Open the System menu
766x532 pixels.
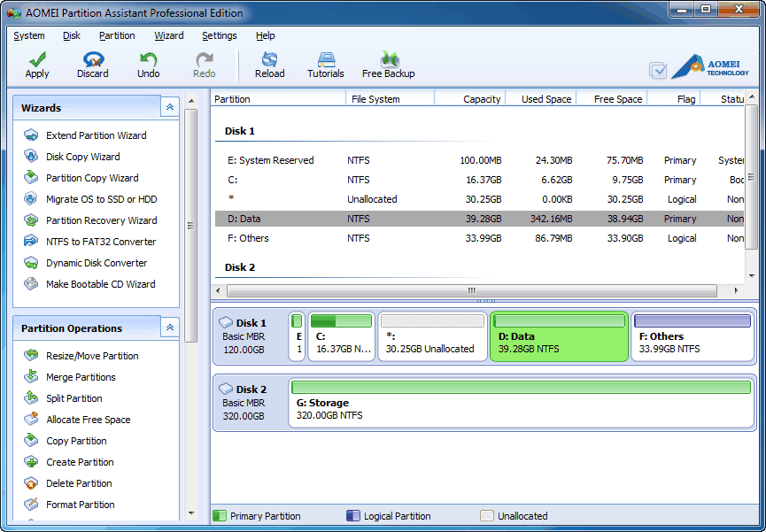pyautogui.click(x=29, y=35)
